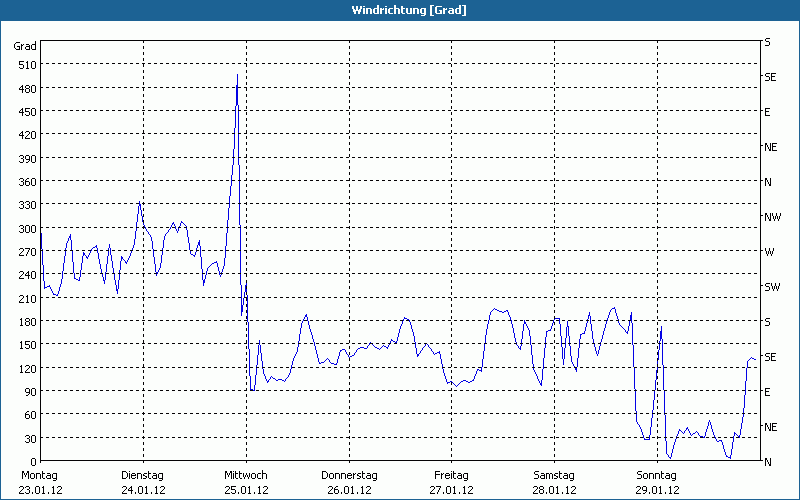This screenshot has height=500, width=800.
Task: Click the 450 y-axis value
Action: [28, 112]
